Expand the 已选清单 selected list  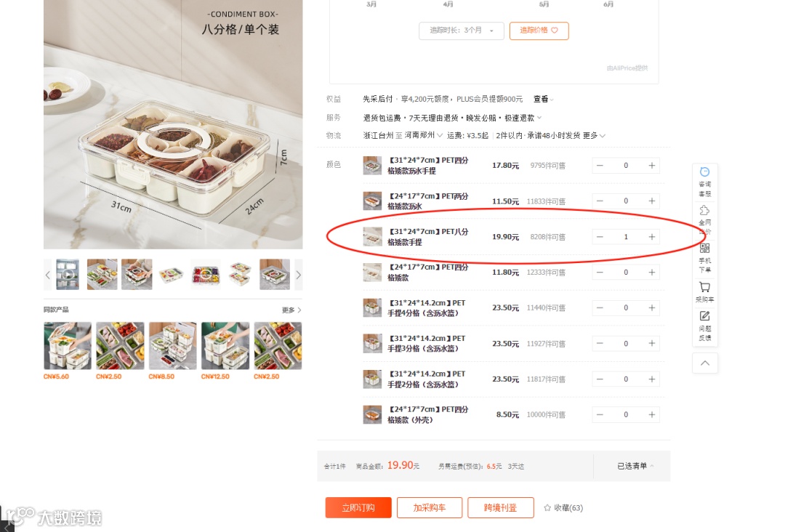(x=635, y=466)
